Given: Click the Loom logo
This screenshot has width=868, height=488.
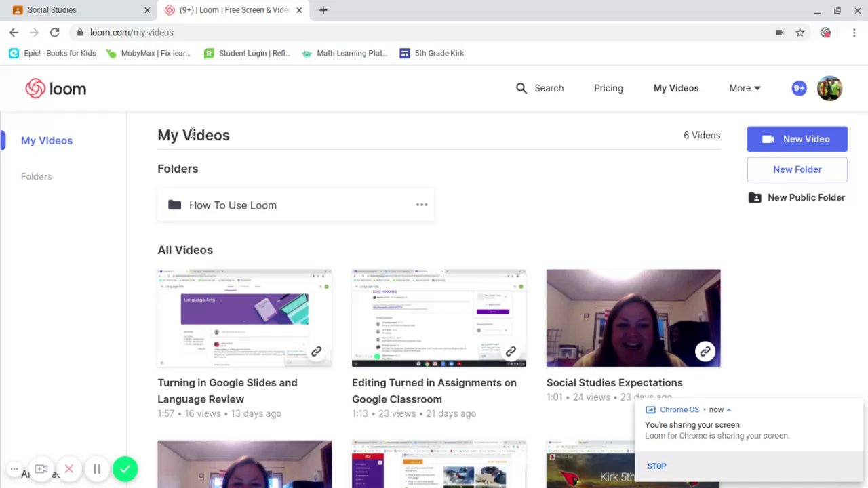Looking at the screenshot, I should [x=56, y=88].
